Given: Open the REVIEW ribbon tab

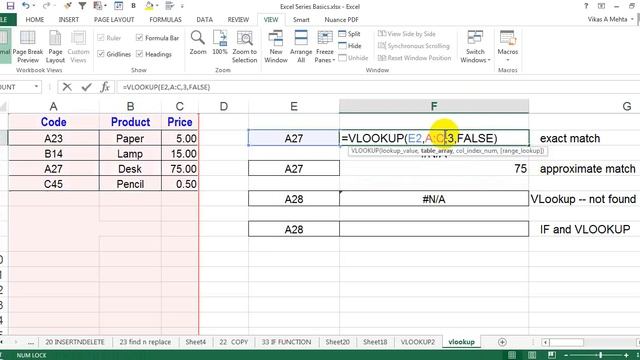Looking at the screenshot, I should pos(238,20).
